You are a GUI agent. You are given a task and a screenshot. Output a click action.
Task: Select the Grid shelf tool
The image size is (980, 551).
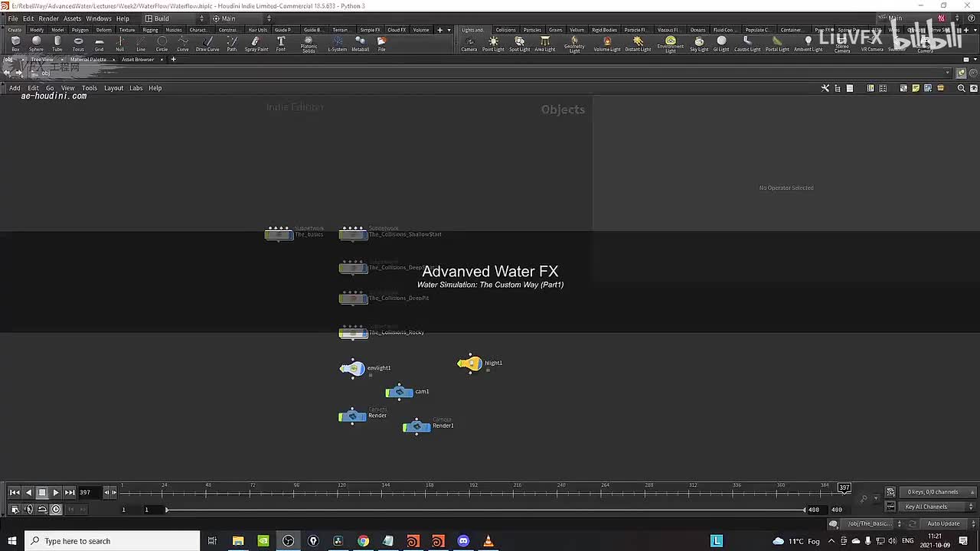tap(99, 44)
